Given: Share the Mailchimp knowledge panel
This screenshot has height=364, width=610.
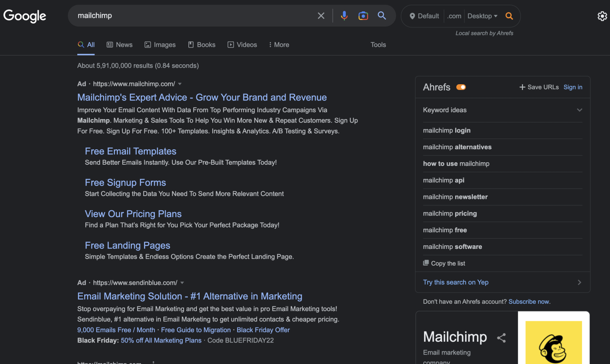Looking at the screenshot, I should point(501,338).
